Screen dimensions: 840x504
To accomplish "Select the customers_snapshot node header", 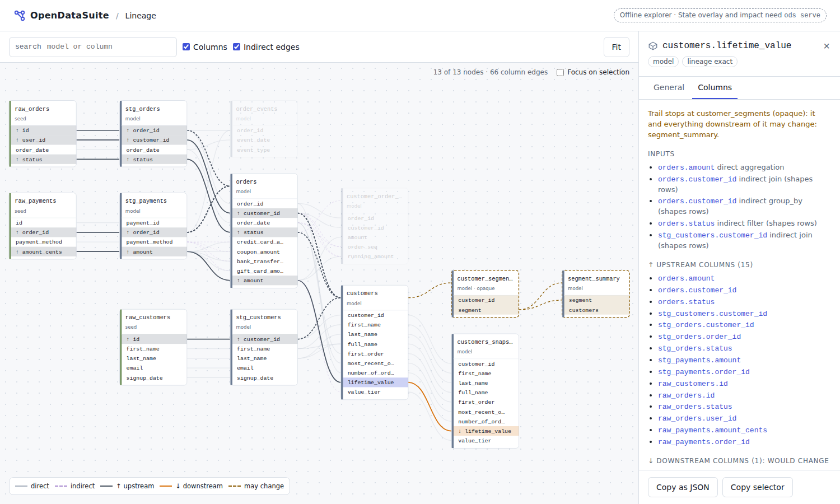I will [x=486, y=346].
